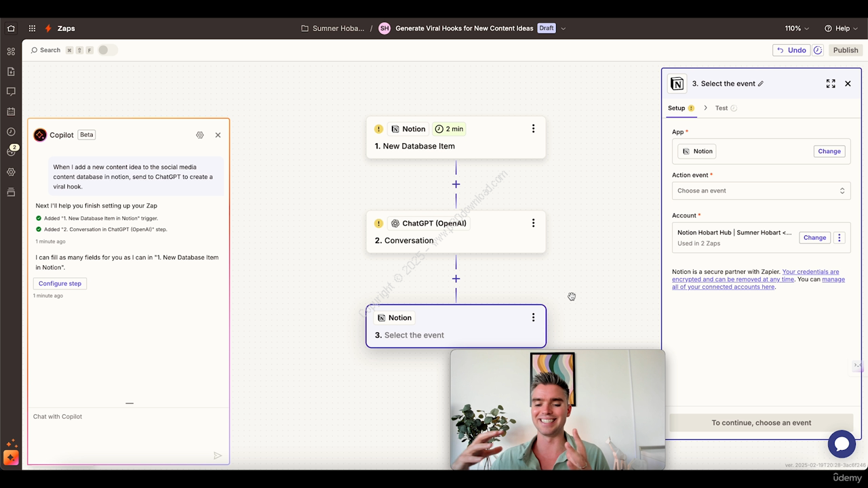868x488 pixels.
Task: Open the status icon with badge 2
Action: coord(12,150)
